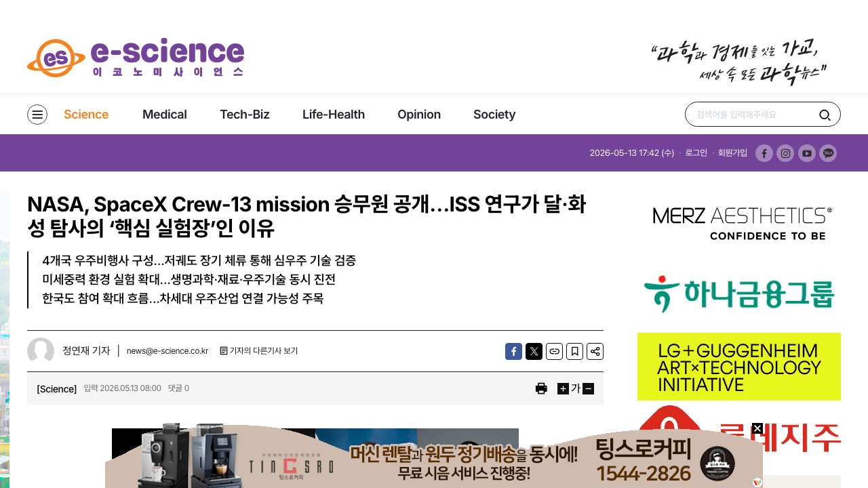Click 입력 2026.05.13 08:00 timestamp
The width and height of the screenshot is (868, 488).
coord(122,388)
